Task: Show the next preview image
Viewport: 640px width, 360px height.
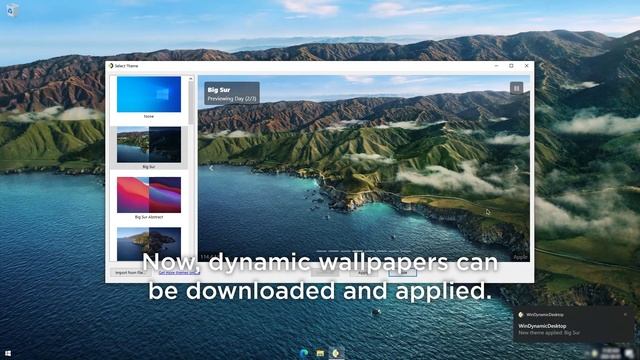Action: 516,168
